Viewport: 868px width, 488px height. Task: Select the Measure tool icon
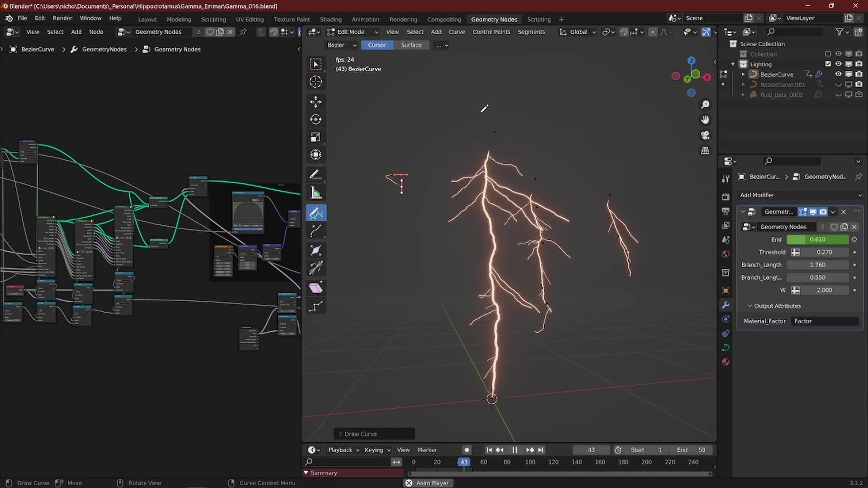pos(316,193)
